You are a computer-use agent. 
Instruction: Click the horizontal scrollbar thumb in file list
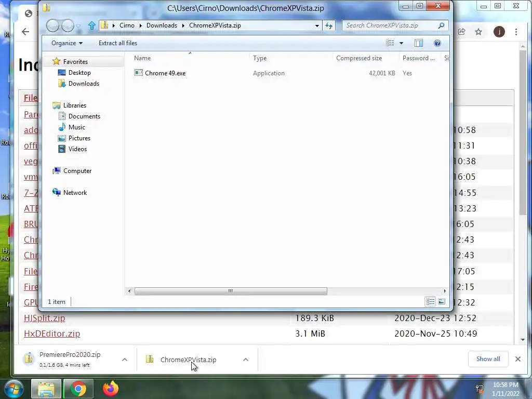point(231,291)
